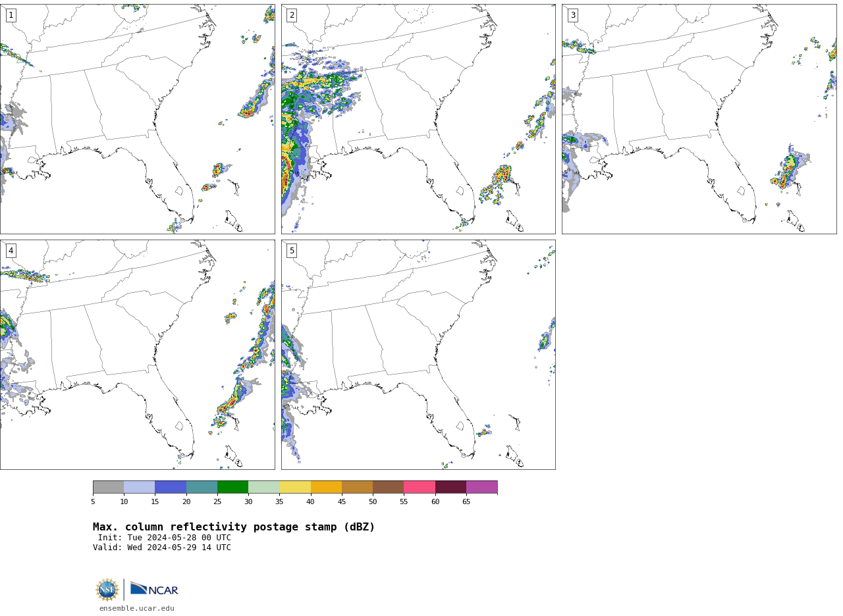Open ensemble member 1 reflectivity map
This screenshot has width=843, height=616.
pyautogui.click(x=137, y=119)
